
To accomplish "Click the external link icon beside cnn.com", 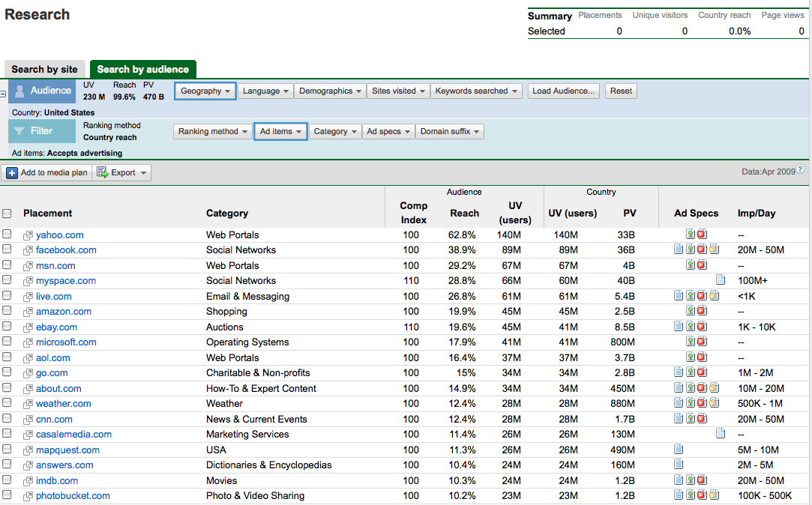I will pos(28,420).
